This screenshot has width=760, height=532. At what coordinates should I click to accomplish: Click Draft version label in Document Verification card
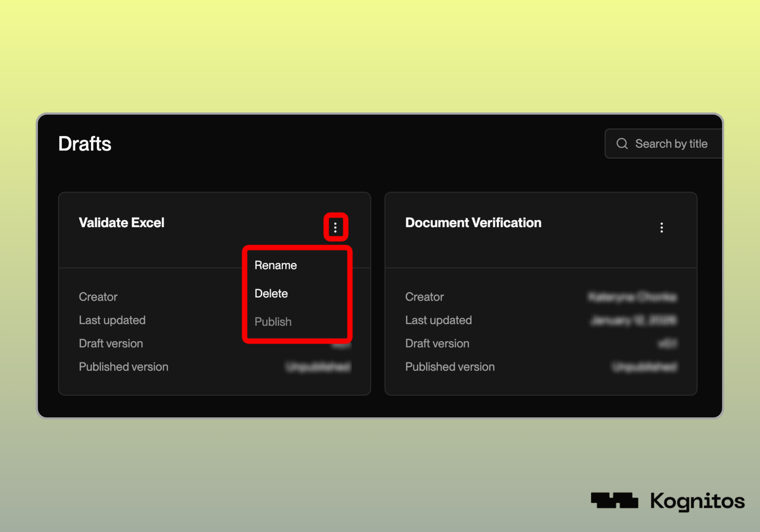coord(437,343)
